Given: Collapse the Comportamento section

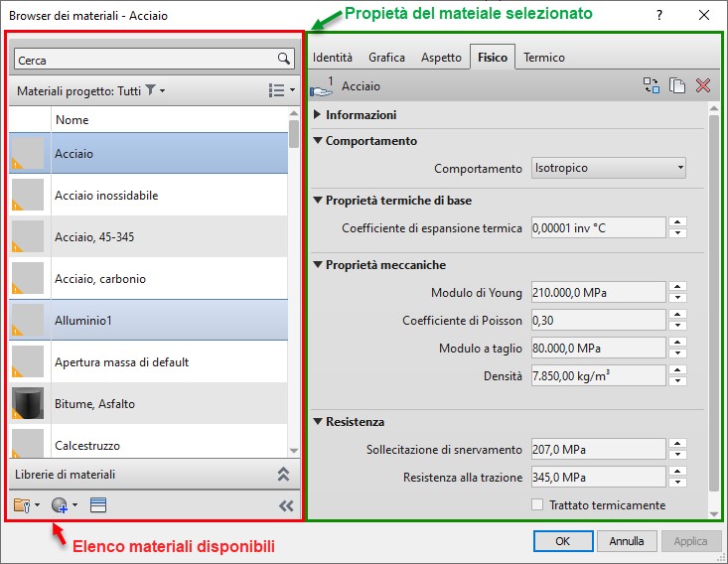Looking at the screenshot, I should (318, 140).
